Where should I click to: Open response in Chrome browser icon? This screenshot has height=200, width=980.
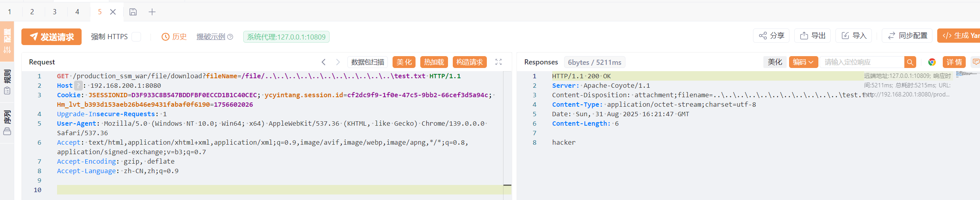[x=932, y=62]
